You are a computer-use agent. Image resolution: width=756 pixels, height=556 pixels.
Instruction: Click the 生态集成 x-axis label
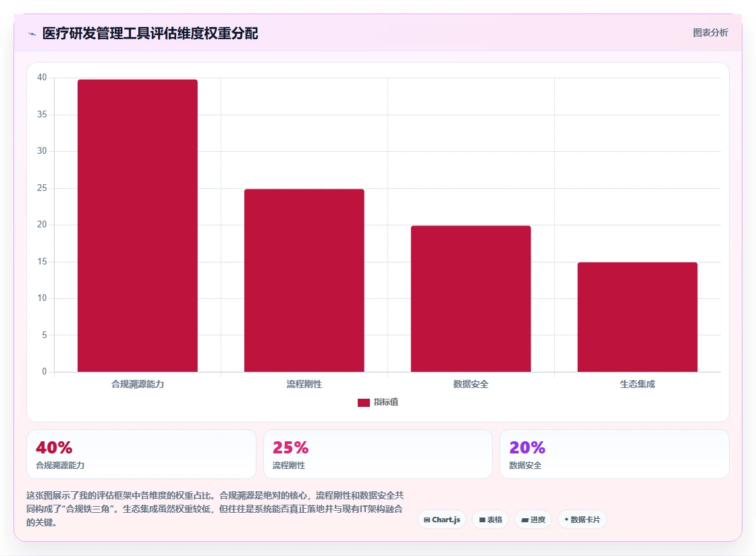[637, 384]
